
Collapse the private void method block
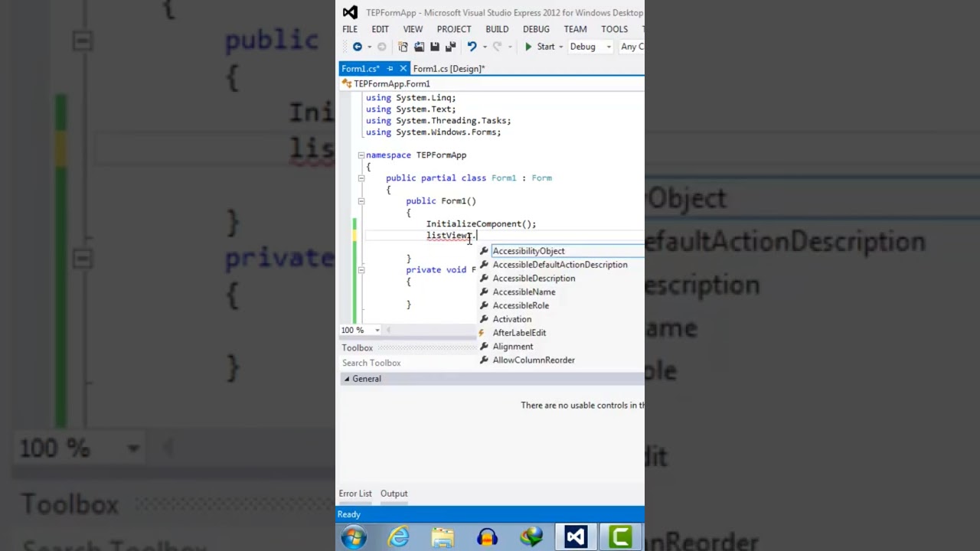(361, 270)
